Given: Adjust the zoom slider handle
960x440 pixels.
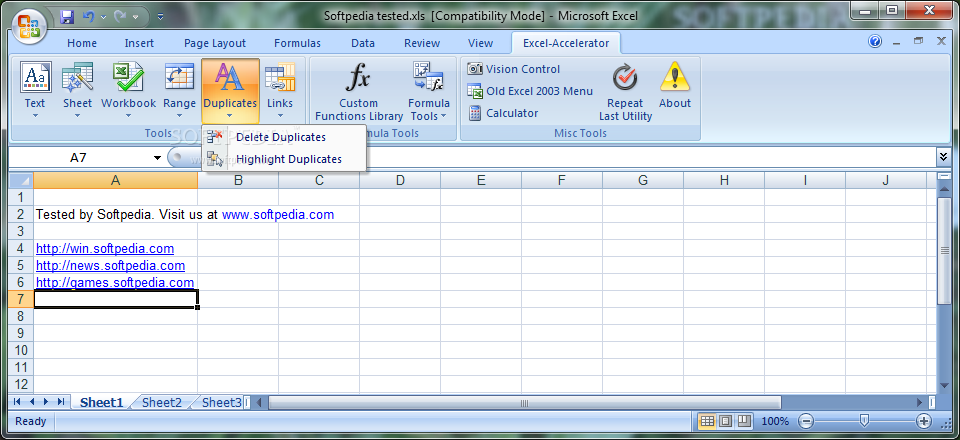Looking at the screenshot, I should (864, 420).
